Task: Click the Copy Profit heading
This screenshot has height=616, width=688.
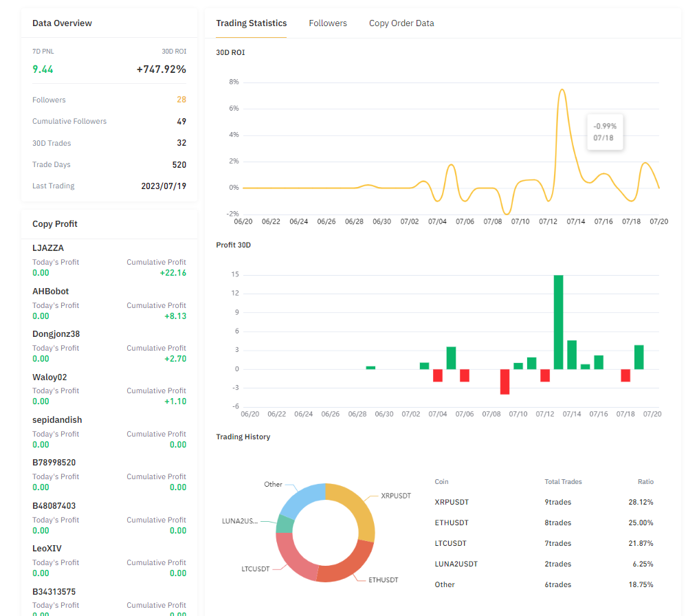Action: tap(55, 224)
